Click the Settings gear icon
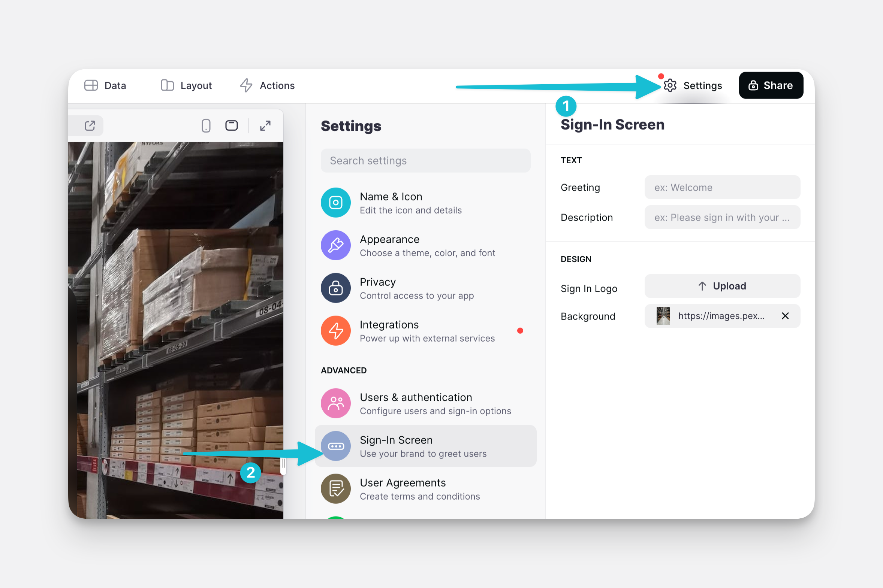Screen dimensions: 883x588 pyautogui.click(x=670, y=85)
